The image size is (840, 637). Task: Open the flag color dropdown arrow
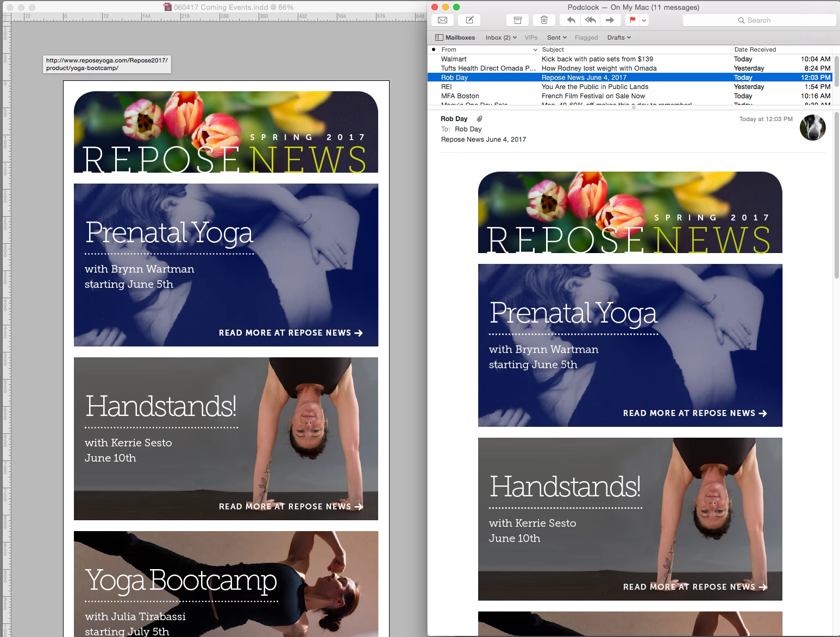(x=644, y=20)
